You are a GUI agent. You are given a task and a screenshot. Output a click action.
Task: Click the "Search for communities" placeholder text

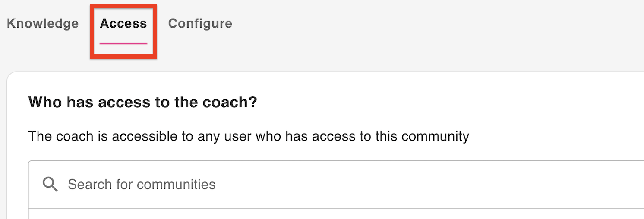click(142, 185)
